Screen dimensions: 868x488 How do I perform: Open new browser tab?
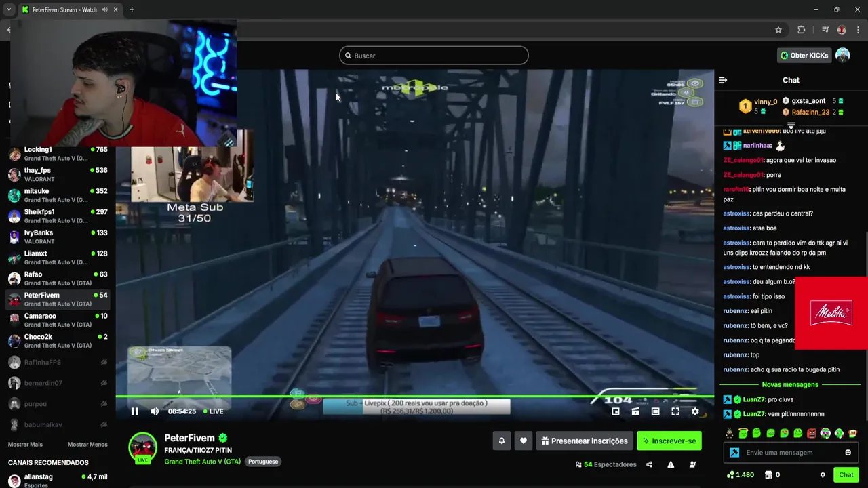point(132,9)
